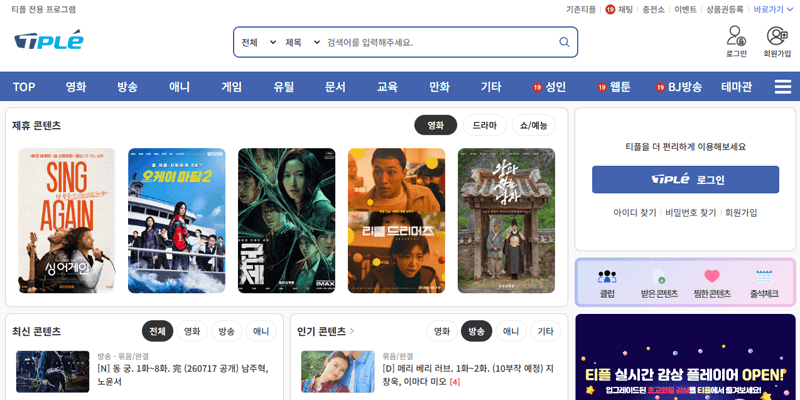Open the 오케이 마담 2 poster

point(177,220)
